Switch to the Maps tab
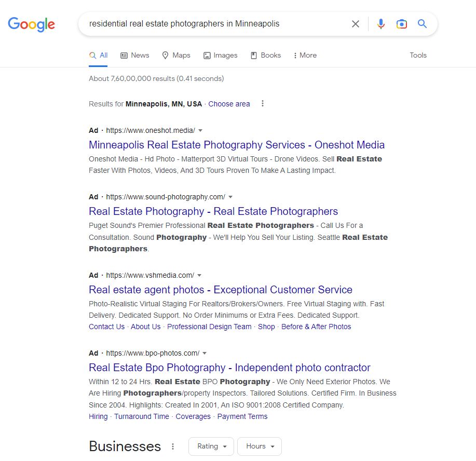476x461 pixels. click(x=176, y=55)
